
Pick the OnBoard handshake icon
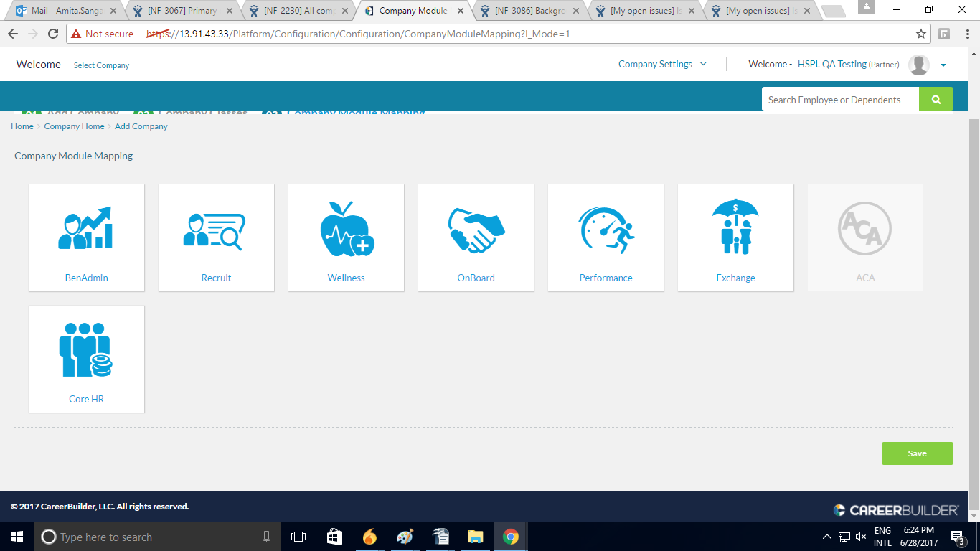coord(476,230)
